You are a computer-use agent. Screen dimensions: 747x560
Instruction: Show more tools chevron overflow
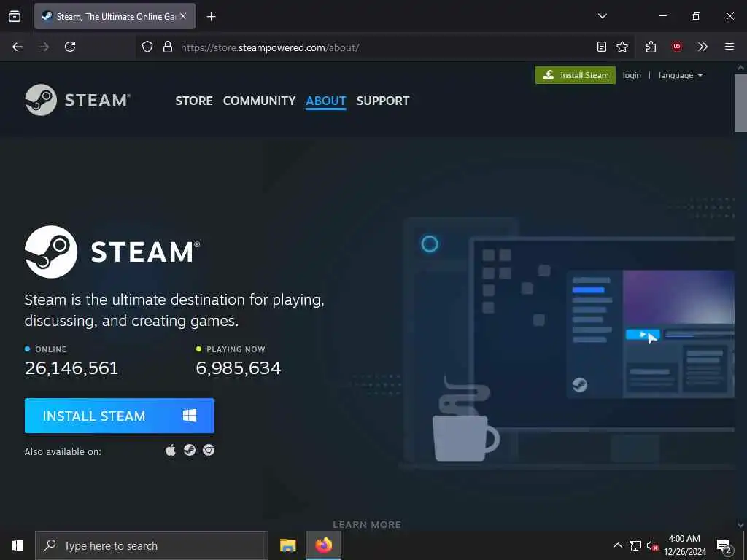tap(703, 47)
